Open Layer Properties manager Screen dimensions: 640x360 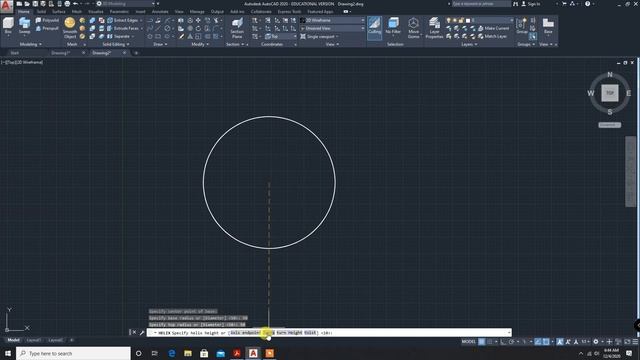[x=434, y=28]
